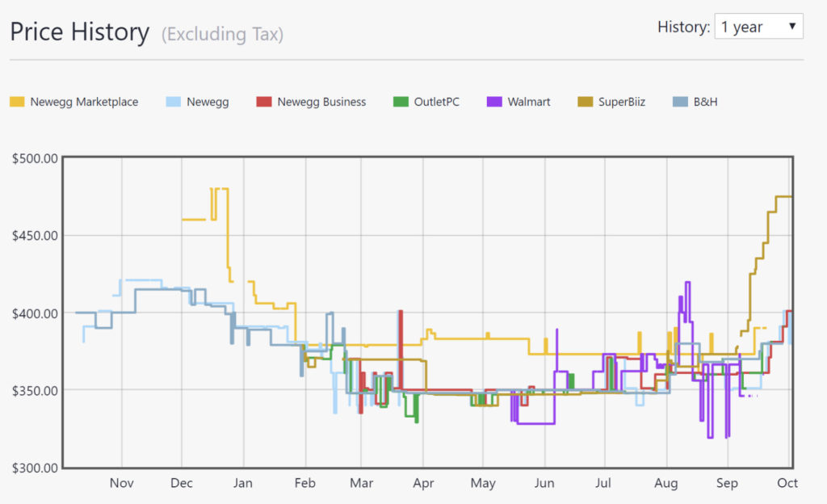This screenshot has width=827, height=504.
Task: Toggle the SuperBiiz legend label
Action: coord(622,102)
